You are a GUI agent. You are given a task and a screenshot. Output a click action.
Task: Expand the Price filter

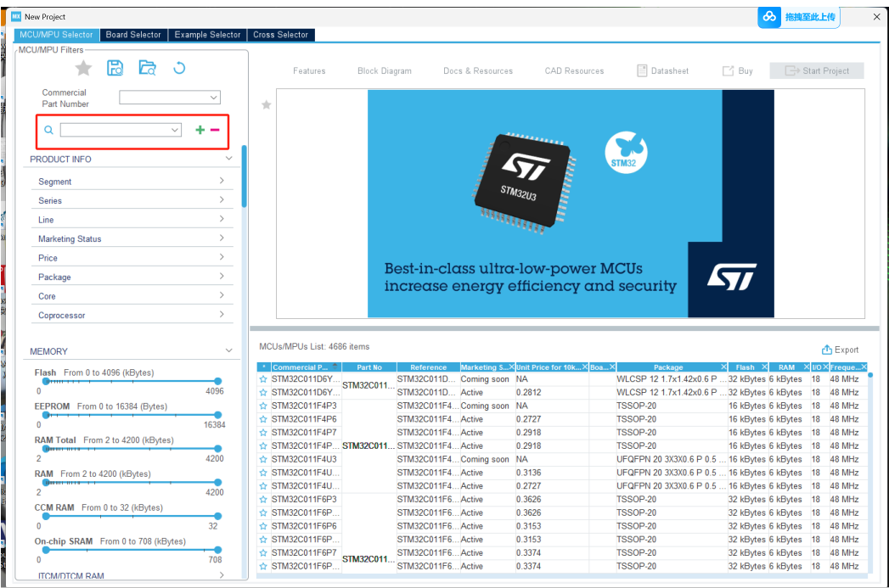pyautogui.click(x=222, y=257)
